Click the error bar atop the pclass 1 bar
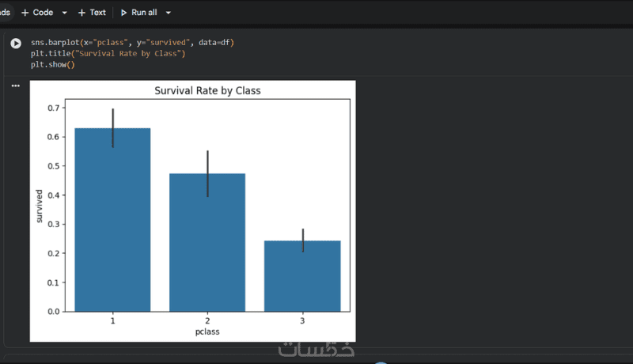633x364 pixels. (113, 127)
